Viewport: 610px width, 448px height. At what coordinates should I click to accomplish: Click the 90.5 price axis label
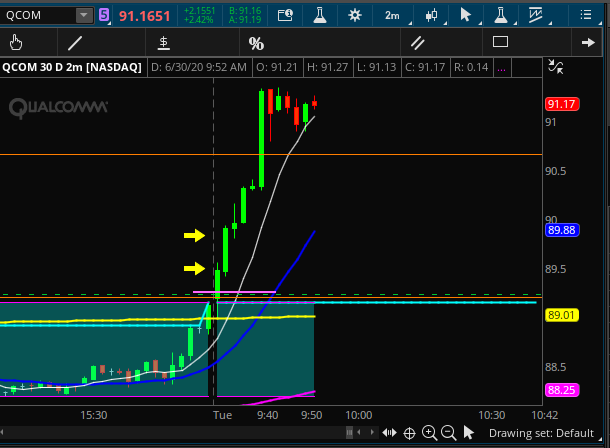coord(556,172)
